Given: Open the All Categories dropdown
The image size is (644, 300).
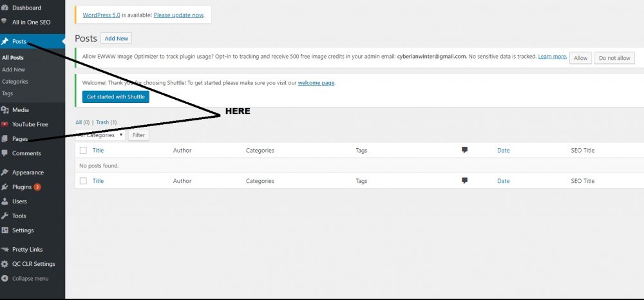Looking at the screenshot, I should [x=100, y=135].
